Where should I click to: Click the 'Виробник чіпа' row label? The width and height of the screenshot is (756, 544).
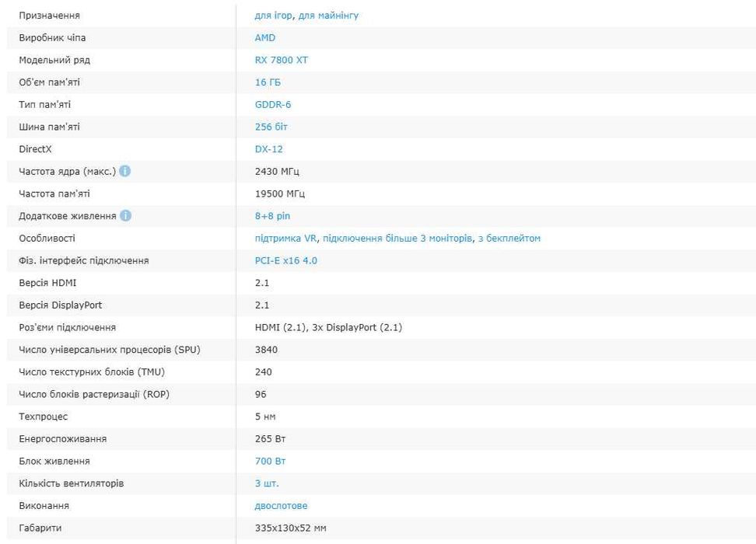[52, 37]
